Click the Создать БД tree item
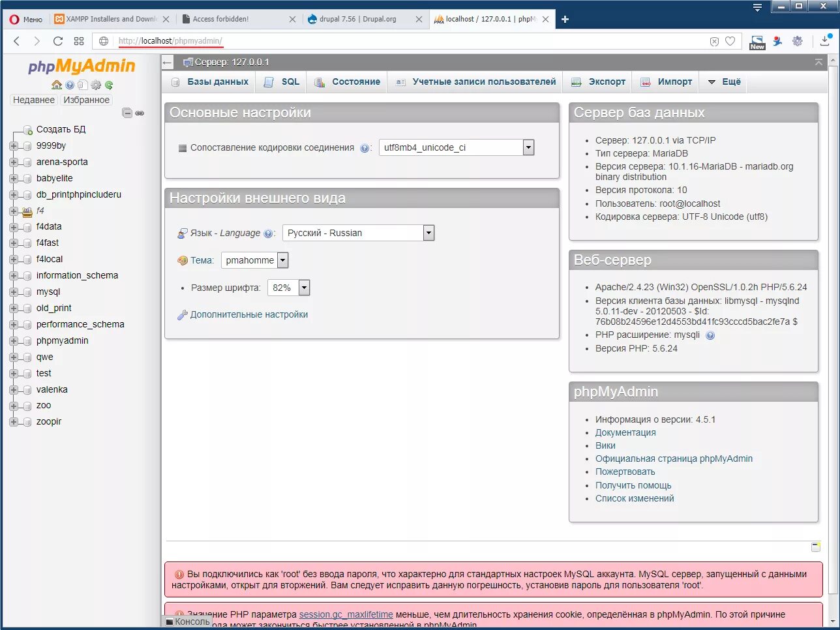Viewport: 840px width, 630px height. [x=61, y=129]
